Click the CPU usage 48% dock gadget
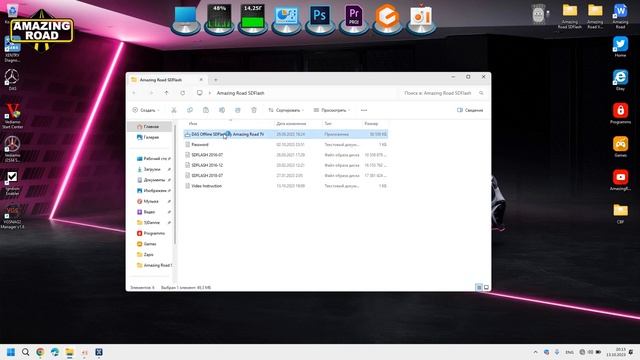Viewport: 640px width, 360px height. pyautogui.click(x=219, y=19)
